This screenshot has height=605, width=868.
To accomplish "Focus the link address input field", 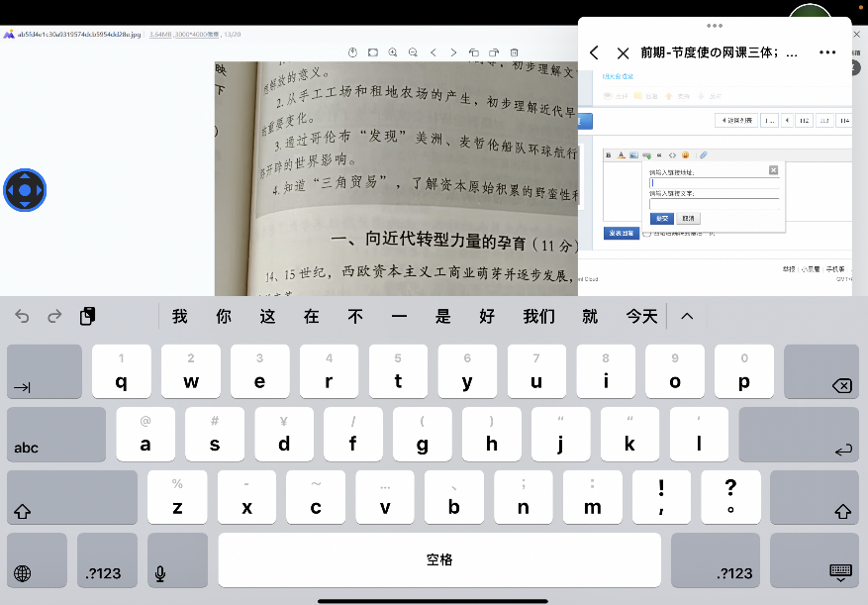I will coord(715,183).
